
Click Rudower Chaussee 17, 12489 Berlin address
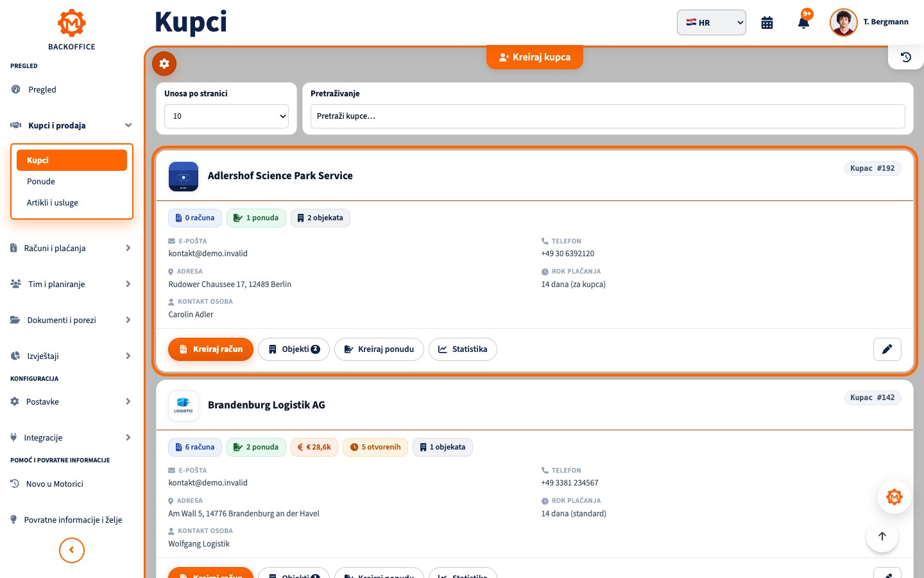230,285
